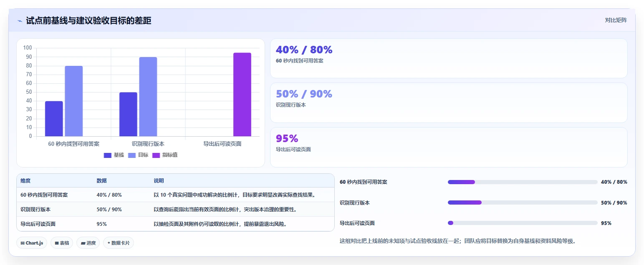
Task: Click the title 试点前基线与建议验收目标的差距
Action: point(88,20)
